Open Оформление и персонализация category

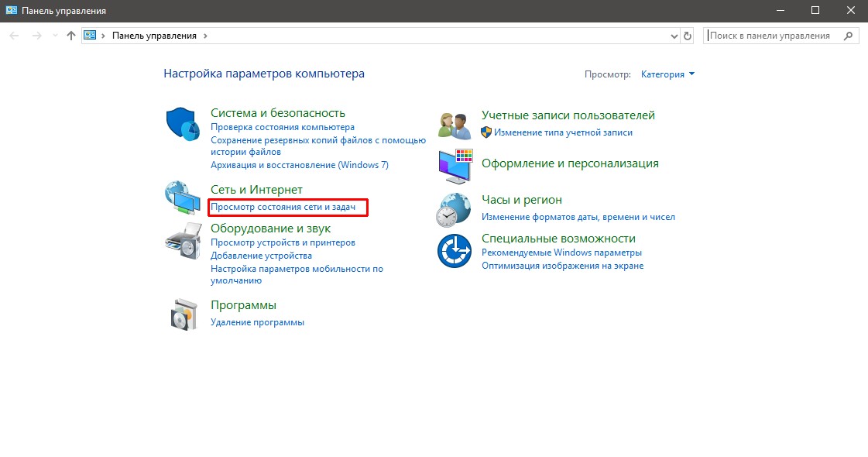tap(570, 163)
